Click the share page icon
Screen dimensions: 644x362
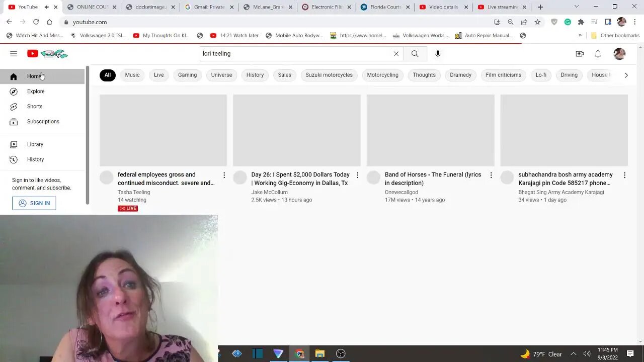(524, 22)
